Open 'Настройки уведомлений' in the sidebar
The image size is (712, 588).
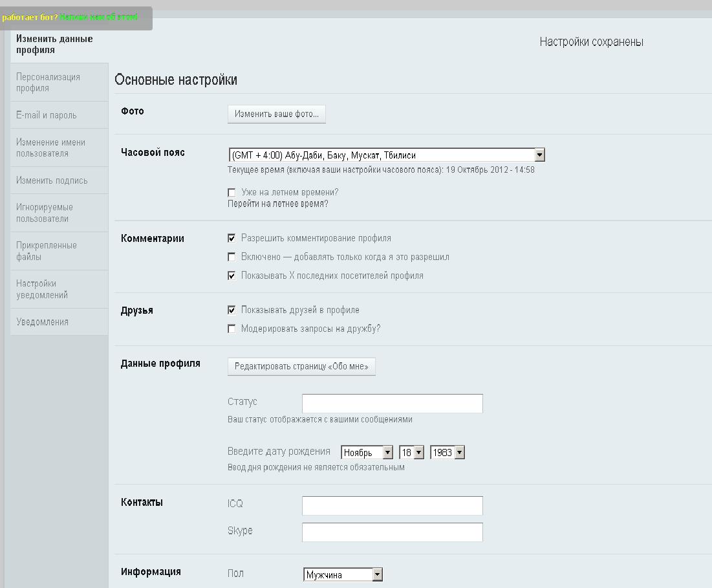tap(42, 289)
